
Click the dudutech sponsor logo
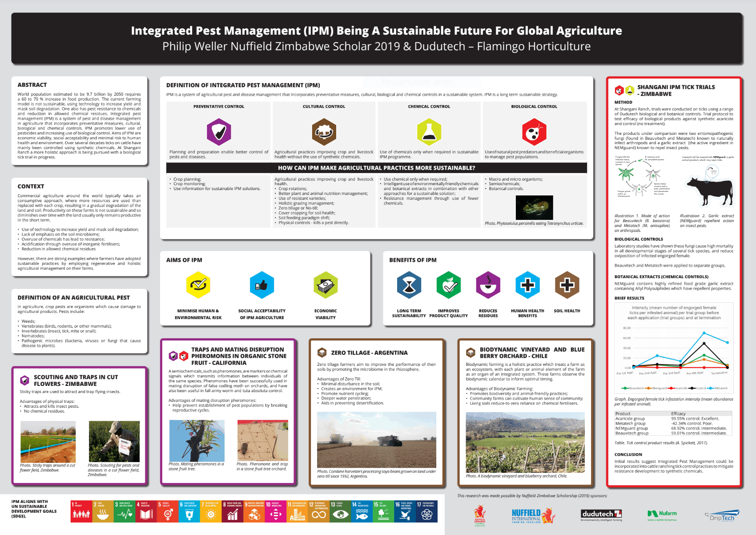(x=601, y=515)
